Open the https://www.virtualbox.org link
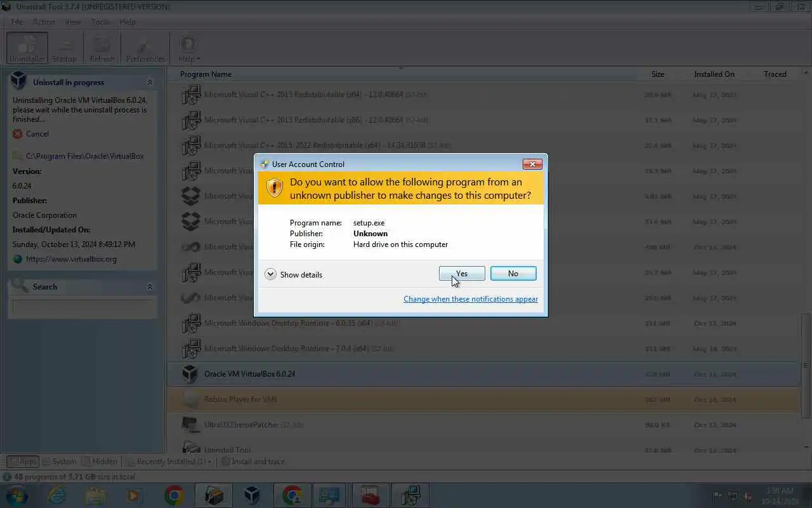The image size is (812, 508). [x=71, y=259]
